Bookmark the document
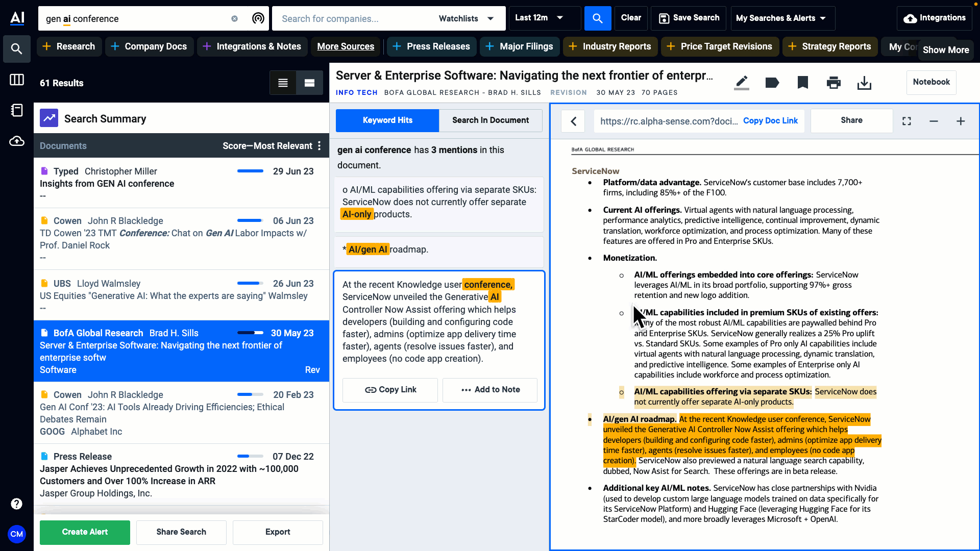980x551 pixels. [x=803, y=82]
